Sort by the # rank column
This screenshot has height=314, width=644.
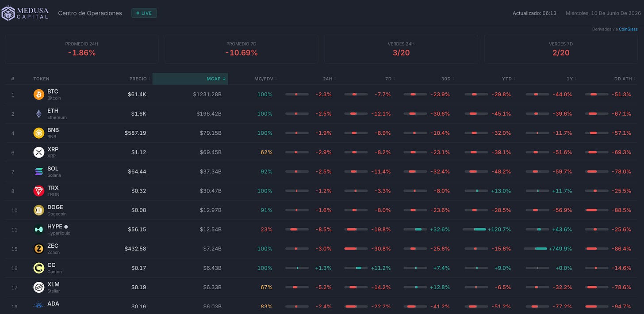point(13,79)
